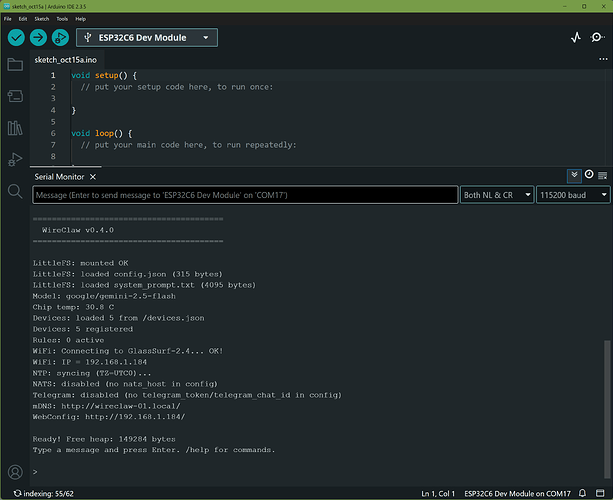Viewport: 613px width, 500px height.
Task: Focus the serial message input field
Action: coord(245,195)
